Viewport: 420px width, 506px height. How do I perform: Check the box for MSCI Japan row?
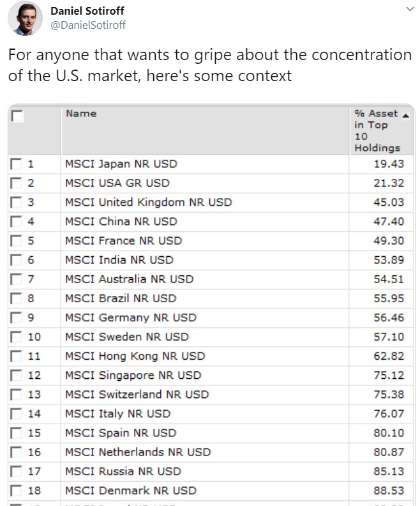tap(16, 164)
